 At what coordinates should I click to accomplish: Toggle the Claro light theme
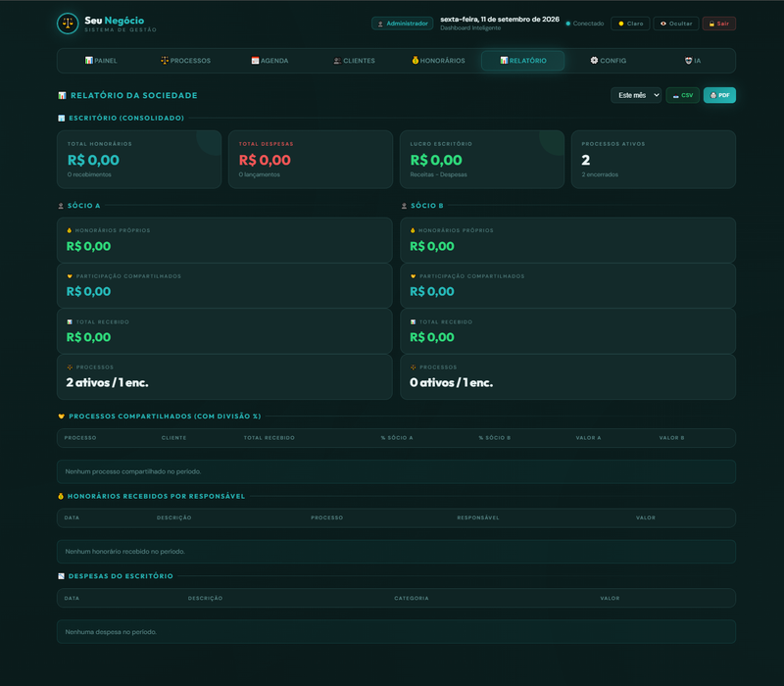[x=630, y=24]
